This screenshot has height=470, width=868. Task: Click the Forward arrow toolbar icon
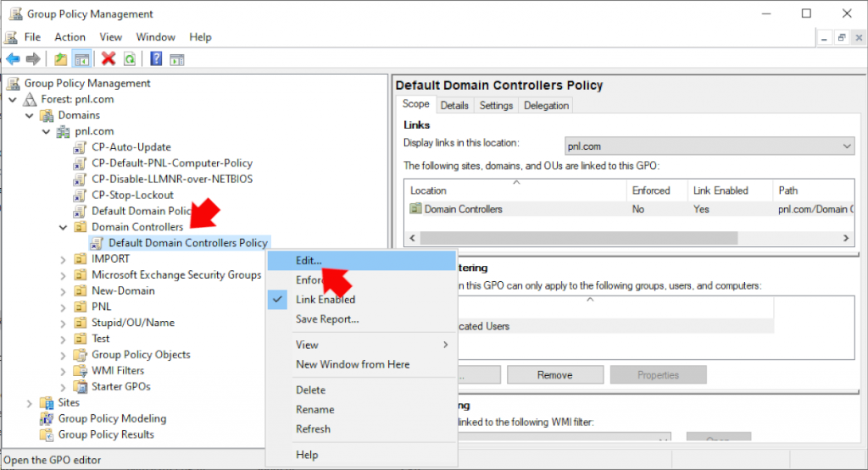click(33, 58)
